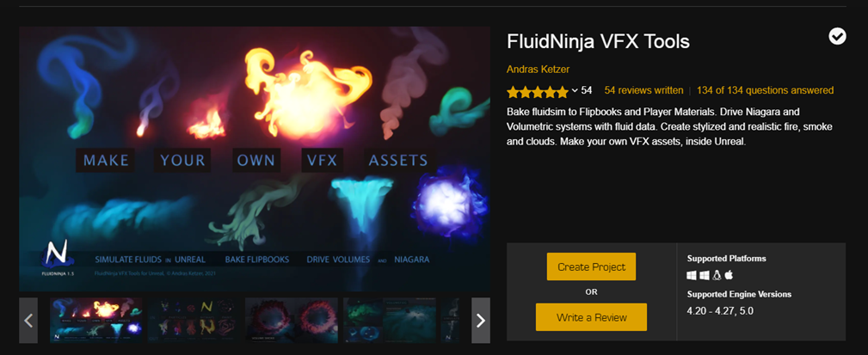Click the five-star rating stars
The width and height of the screenshot is (868, 355).
538,91
